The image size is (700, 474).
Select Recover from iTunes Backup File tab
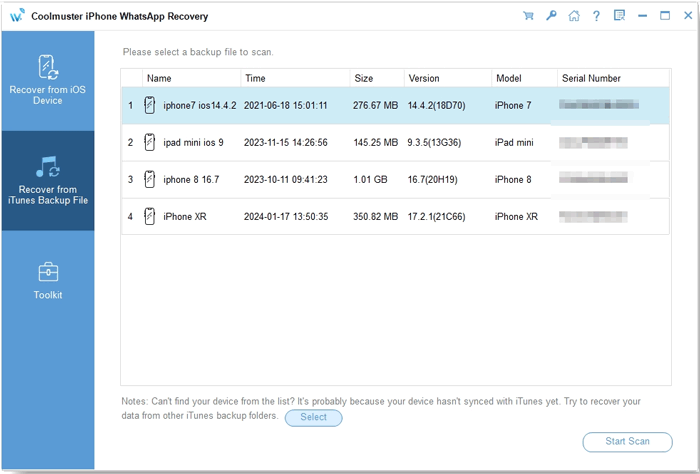click(x=48, y=180)
